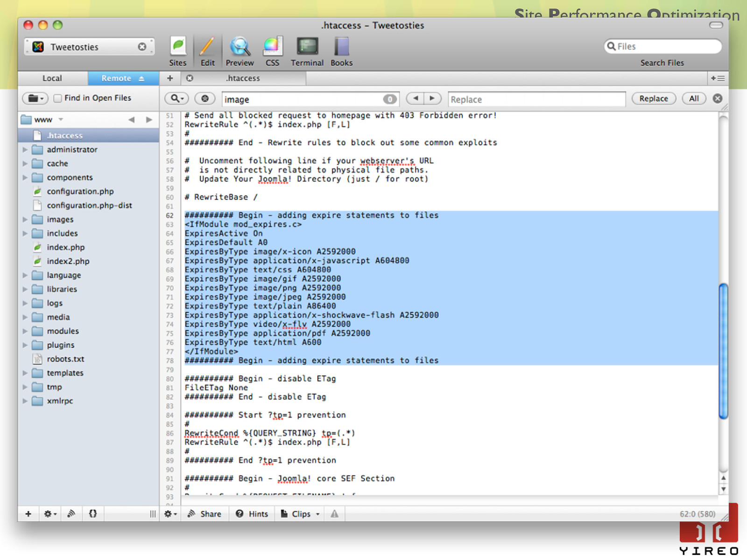Expand the images folder

click(x=25, y=219)
